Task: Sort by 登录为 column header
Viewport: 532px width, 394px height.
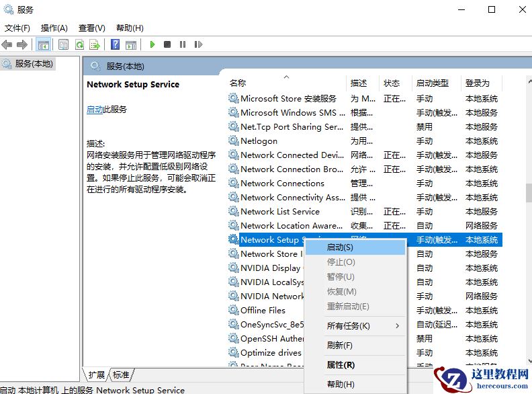Action: [482, 83]
